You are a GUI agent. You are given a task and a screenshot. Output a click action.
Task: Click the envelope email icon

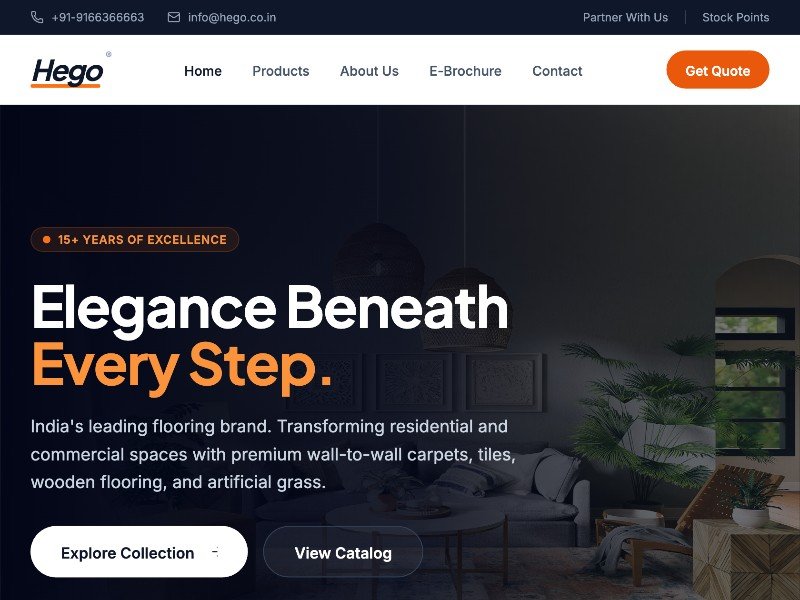[x=174, y=17]
